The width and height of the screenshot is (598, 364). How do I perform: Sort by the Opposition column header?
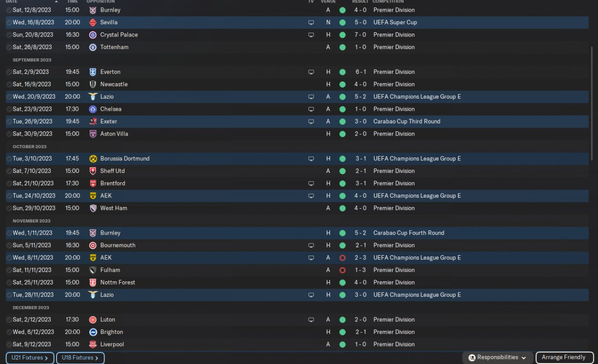point(100,2)
